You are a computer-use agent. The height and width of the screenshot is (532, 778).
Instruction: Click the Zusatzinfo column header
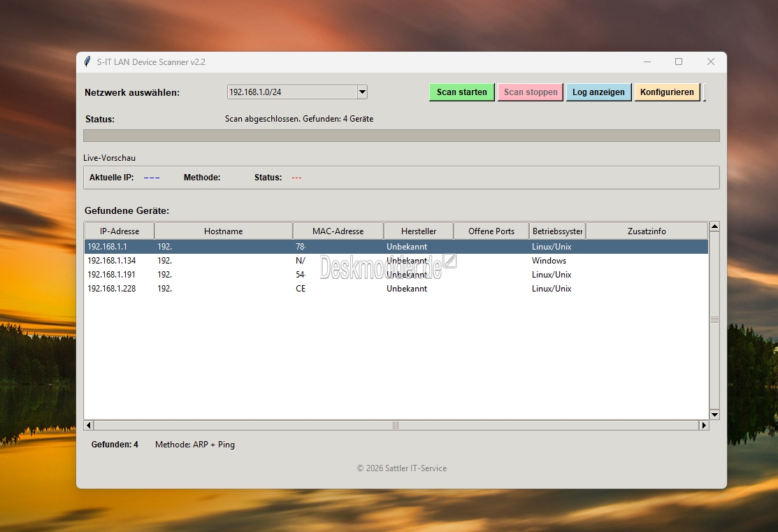point(647,231)
